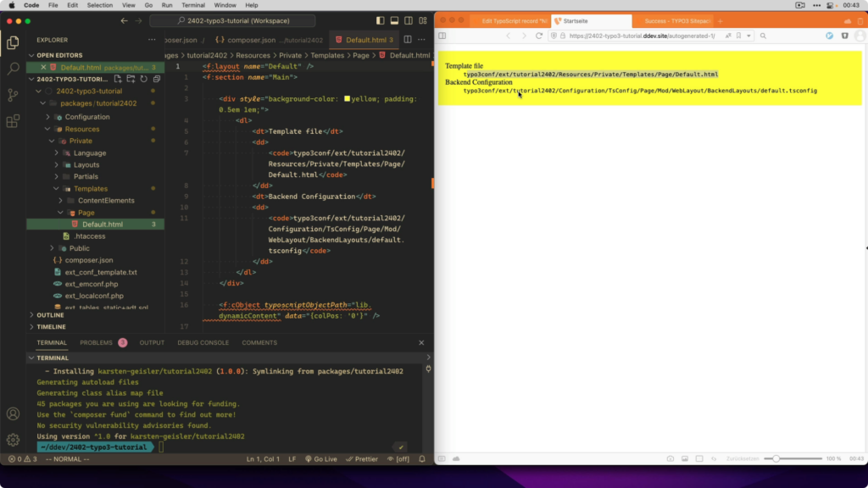Toggle Go Live server
The height and width of the screenshot is (488, 868).
tap(321, 458)
